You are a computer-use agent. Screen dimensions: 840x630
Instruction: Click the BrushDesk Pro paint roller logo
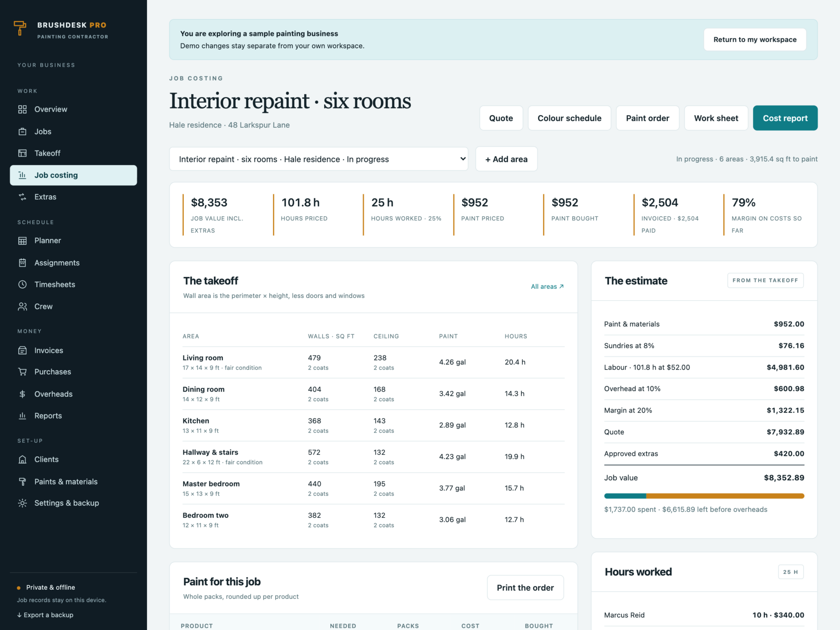20,28
